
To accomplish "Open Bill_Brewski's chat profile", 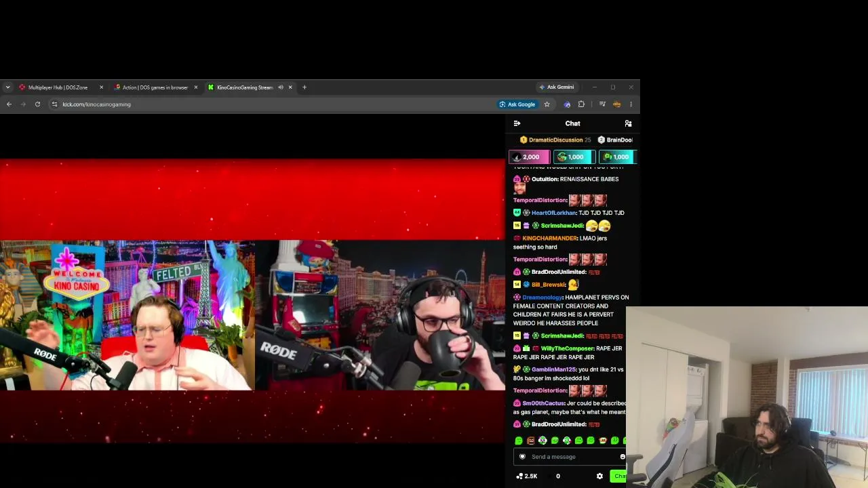I will click(x=549, y=285).
